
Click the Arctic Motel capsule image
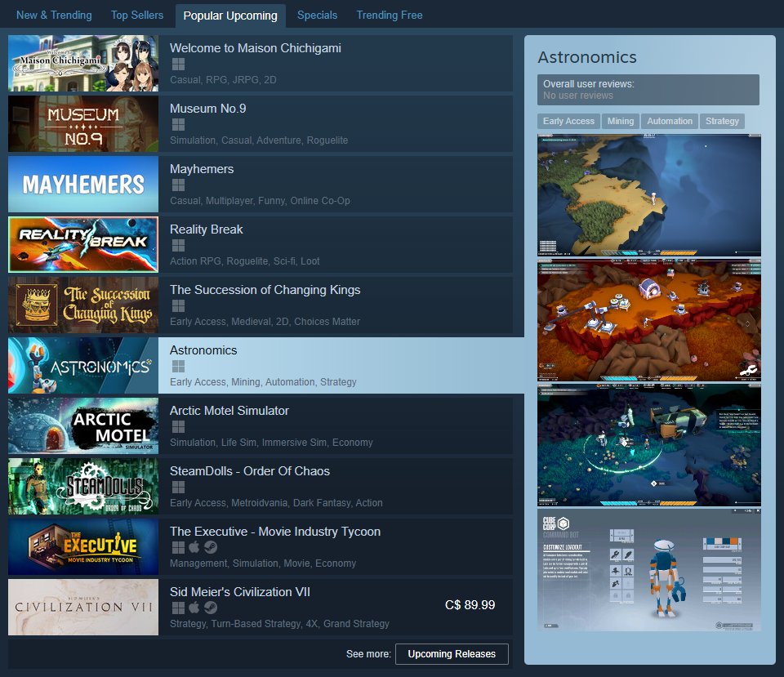click(x=83, y=426)
